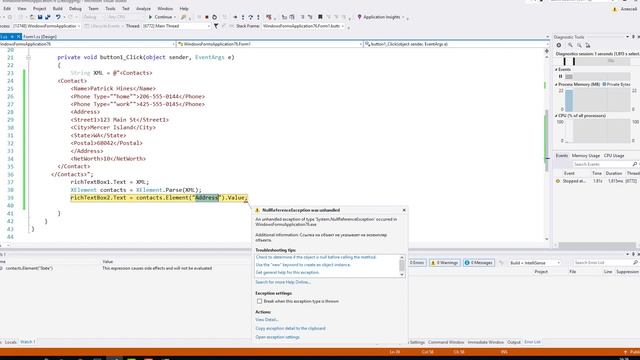The height and width of the screenshot is (360, 640).
Task: Open the Thread dropdown showing Main Thread
Action: pyautogui.click(x=176, y=26)
